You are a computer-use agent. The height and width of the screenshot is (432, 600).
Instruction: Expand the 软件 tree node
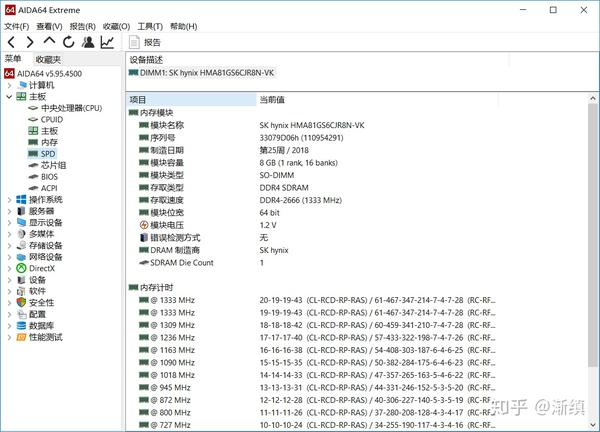(9, 291)
